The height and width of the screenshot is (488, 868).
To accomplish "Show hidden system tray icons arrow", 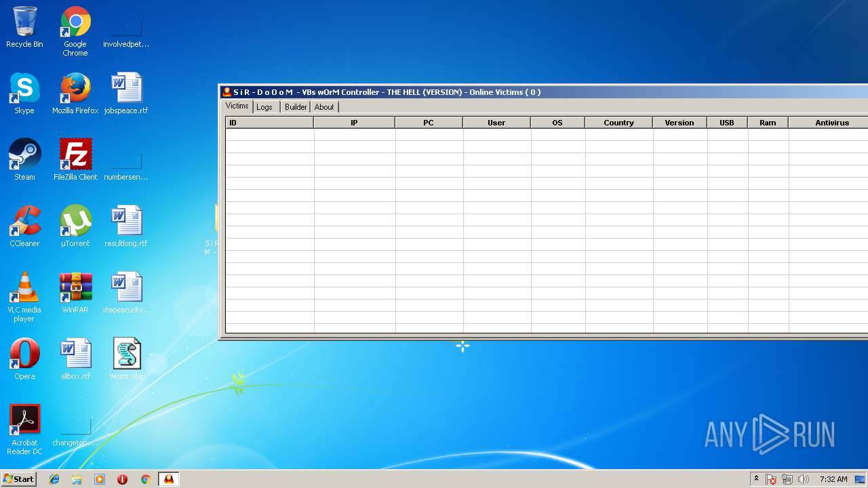I will click(756, 479).
